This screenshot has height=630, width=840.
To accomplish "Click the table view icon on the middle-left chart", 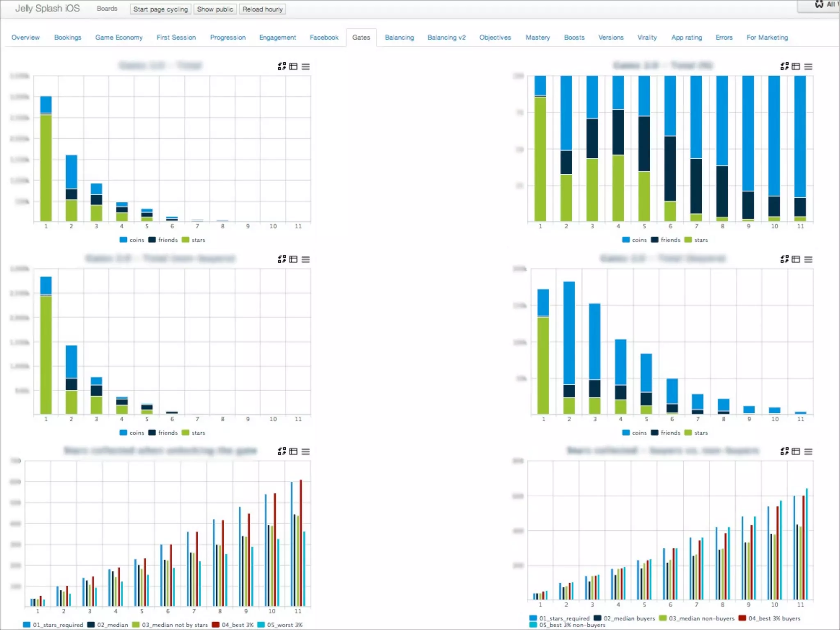I will 293,259.
